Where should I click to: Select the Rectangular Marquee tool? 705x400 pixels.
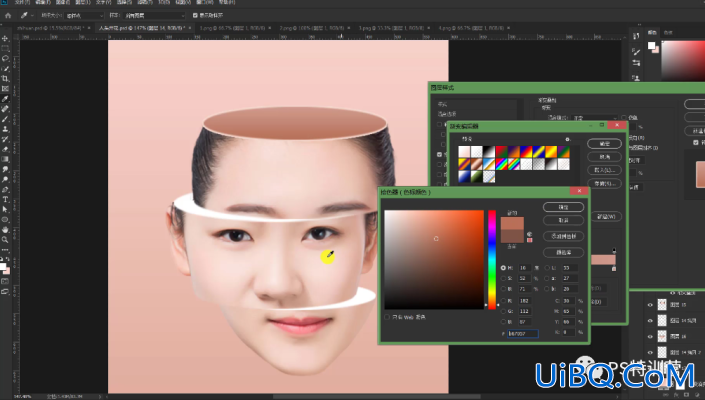click(x=5, y=48)
